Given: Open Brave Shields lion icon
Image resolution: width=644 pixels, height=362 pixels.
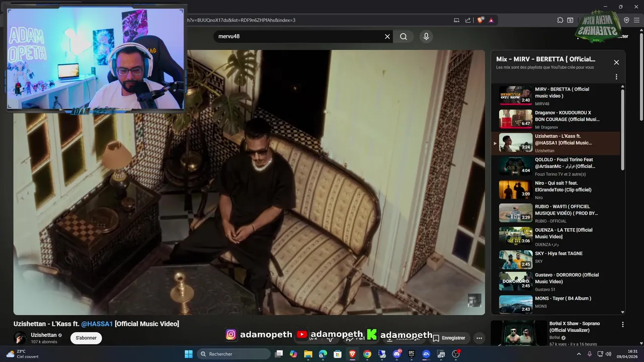Looking at the screenshot, I should coord(480,20).
